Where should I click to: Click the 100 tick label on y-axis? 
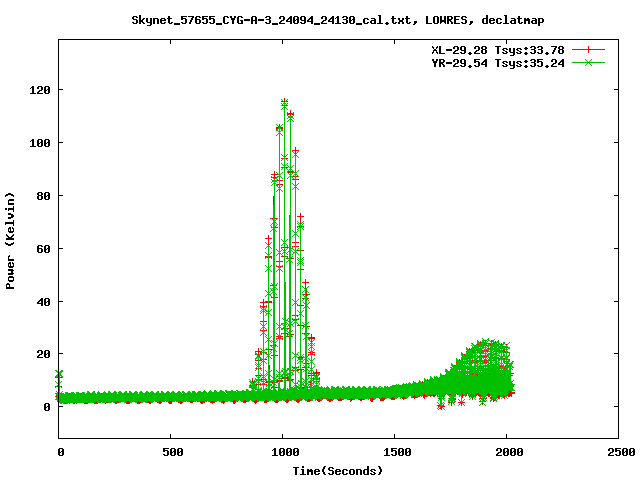pyautogui.click(x=40, y=143)
